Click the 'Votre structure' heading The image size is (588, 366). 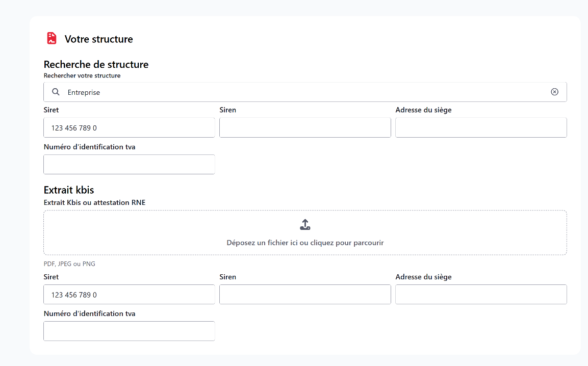click(98, 39)
